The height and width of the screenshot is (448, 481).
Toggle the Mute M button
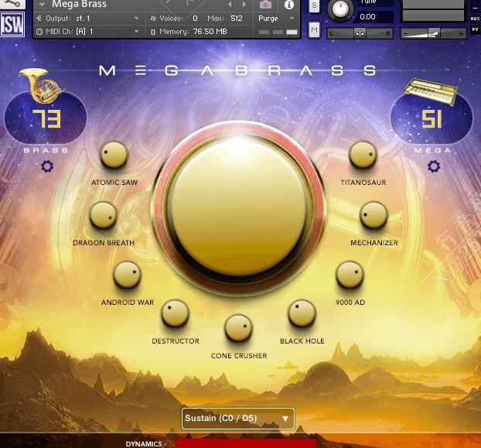314,29
